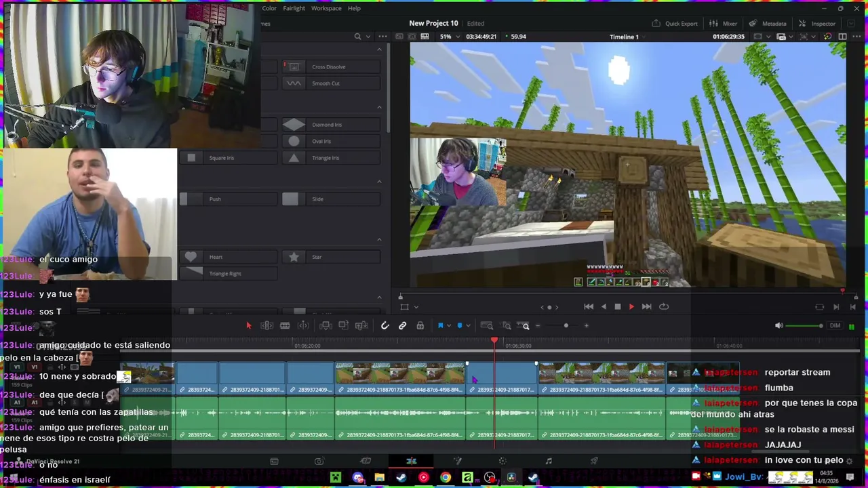The width and height of the screenshot is (868, 488).
Task: Pick the Push transition icon
Action: (x=191, y=199)
